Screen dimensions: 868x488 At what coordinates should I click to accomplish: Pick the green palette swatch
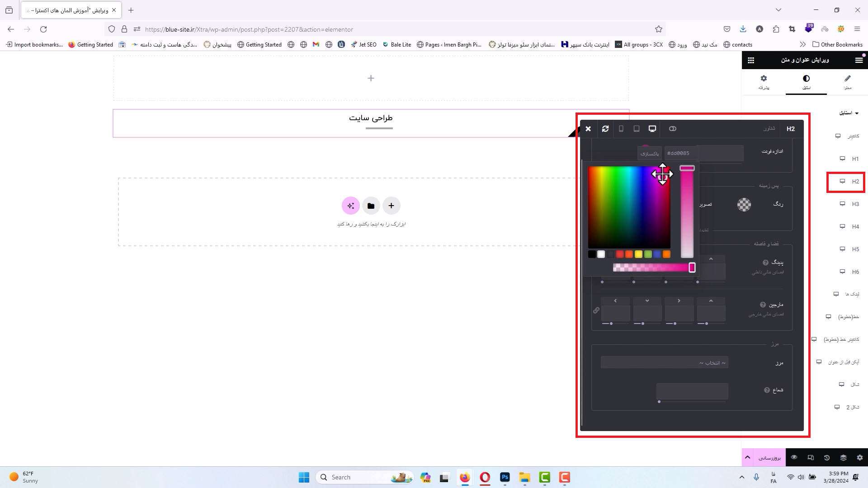648,254
